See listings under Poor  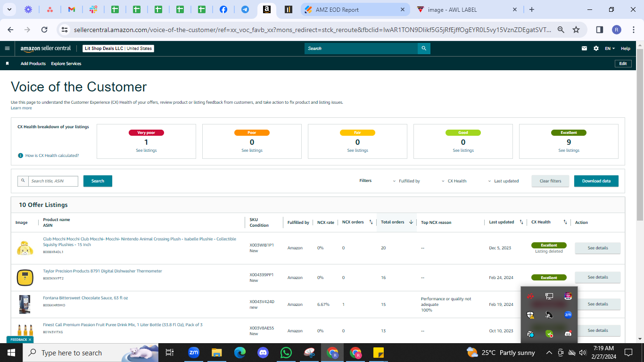(252, 150)
